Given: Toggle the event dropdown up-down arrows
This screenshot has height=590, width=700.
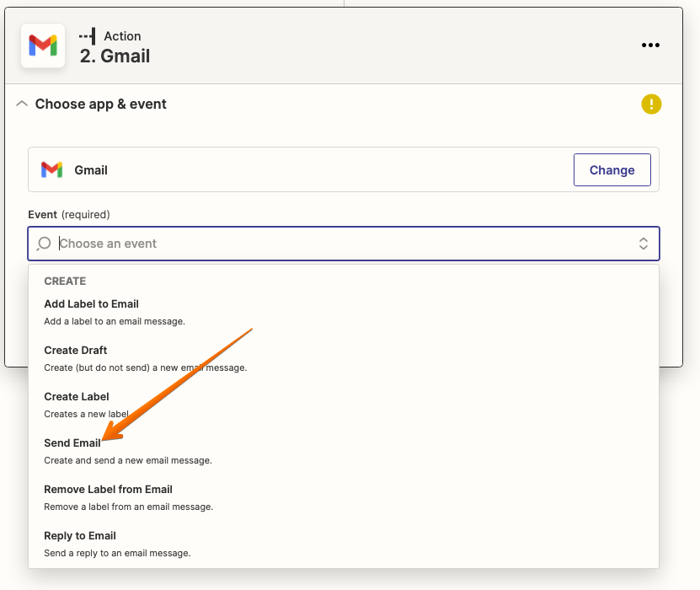Looking at the screenshot, I should click(x=643, y=244).
